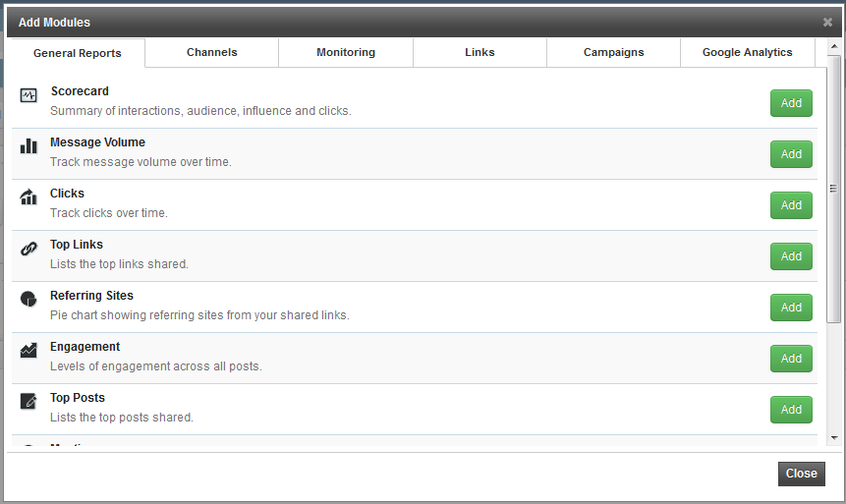
Task: Switch to the Channels tab
Action: pos(212,53)
